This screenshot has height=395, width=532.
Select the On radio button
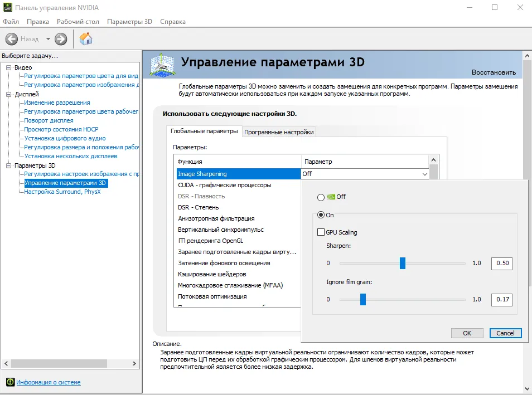(x=321, y=215)
